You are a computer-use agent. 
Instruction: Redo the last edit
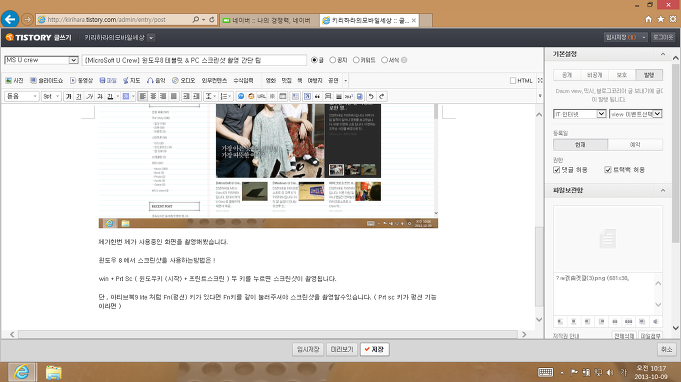click(381, 96)
